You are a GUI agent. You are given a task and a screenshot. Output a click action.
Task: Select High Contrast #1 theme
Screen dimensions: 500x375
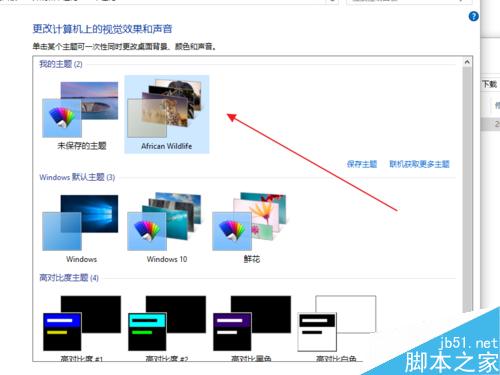[x=82, y=323]
